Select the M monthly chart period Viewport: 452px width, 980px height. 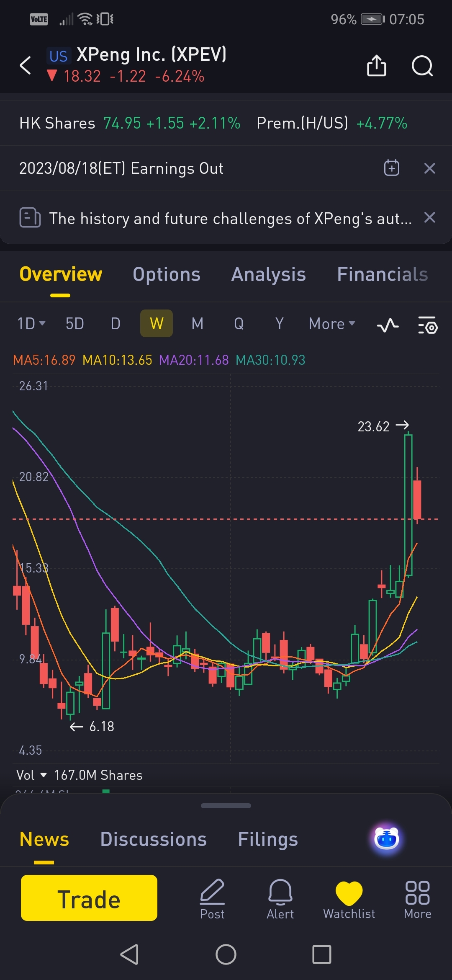(198, 324)
